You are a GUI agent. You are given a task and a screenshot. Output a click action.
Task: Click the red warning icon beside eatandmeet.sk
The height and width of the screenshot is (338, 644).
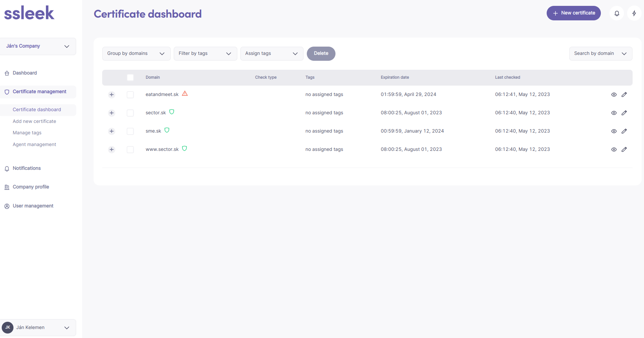point(185,94)
